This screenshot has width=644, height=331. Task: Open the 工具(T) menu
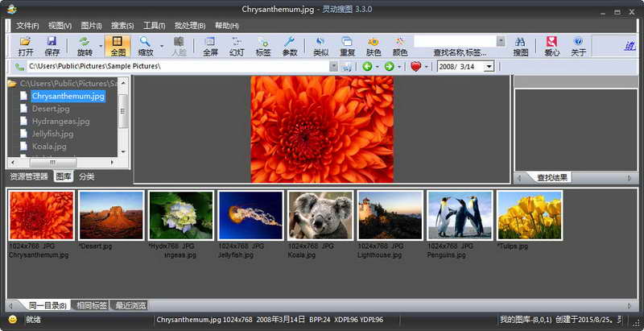(154, 26)
